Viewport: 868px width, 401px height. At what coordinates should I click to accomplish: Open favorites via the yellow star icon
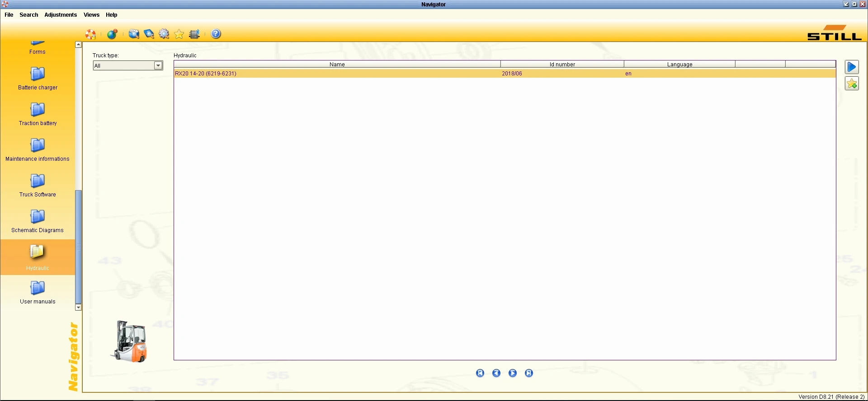pyautogui.click(x=179, y=34)
